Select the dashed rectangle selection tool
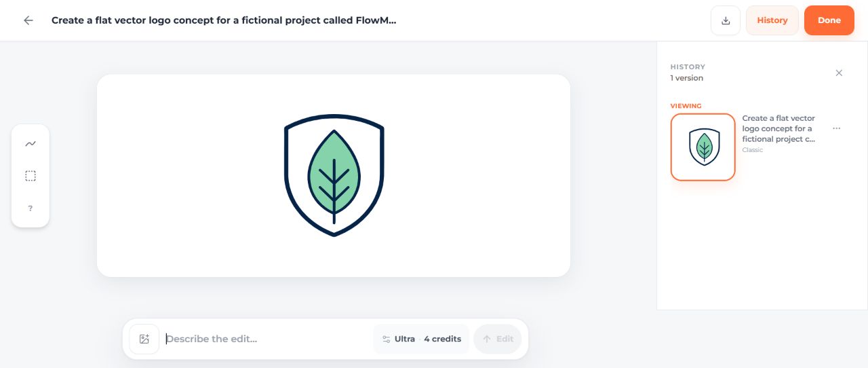The height and width of the screenshot is (368, 868). [x=31, y=176]
